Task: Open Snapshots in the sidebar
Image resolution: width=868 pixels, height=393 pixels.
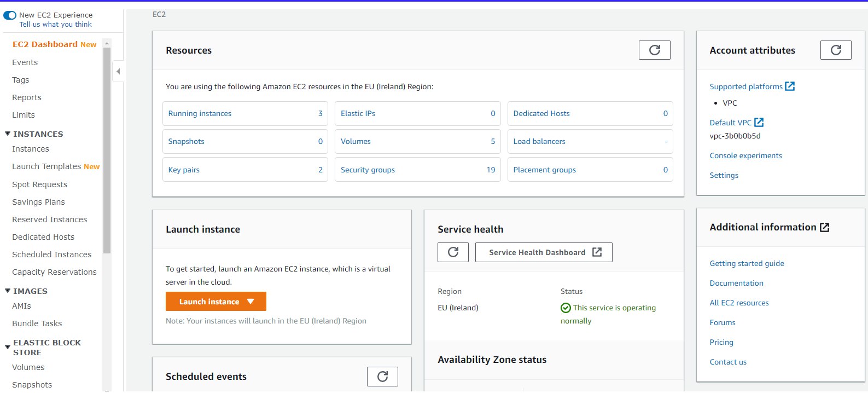Action: (x=32, y=385)
